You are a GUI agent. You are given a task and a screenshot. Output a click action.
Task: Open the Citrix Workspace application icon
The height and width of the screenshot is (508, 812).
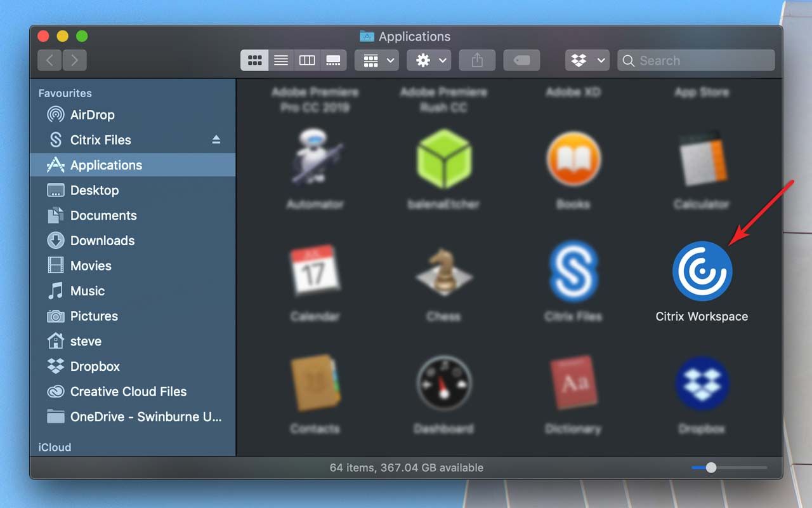tap(702, 271)
